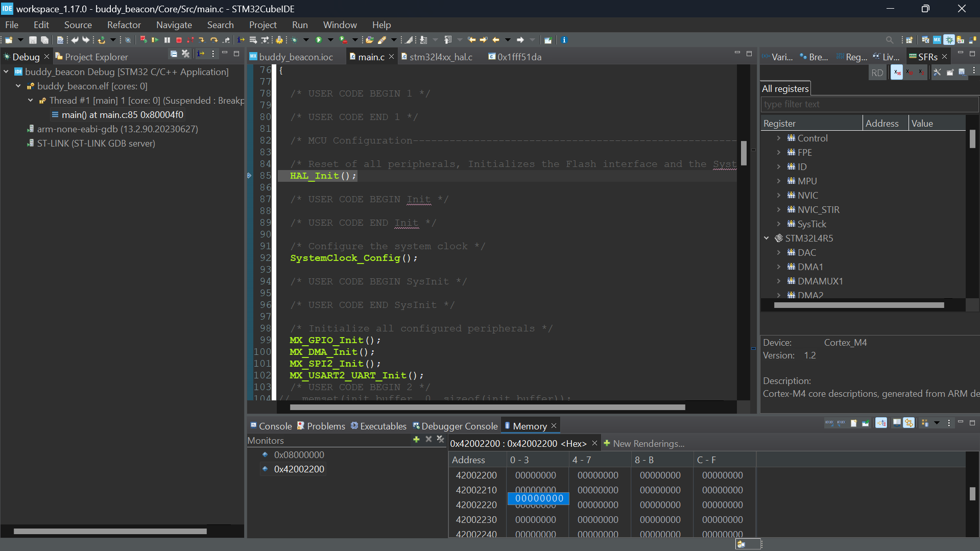Click the Save All icon
This screenshot has height=551, width=980.
point(45,40)
